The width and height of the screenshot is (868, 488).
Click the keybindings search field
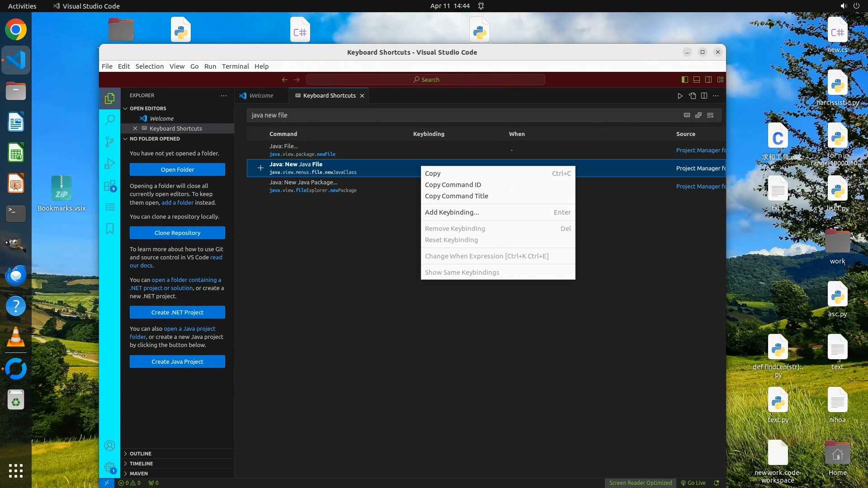[x=461, y=115]
